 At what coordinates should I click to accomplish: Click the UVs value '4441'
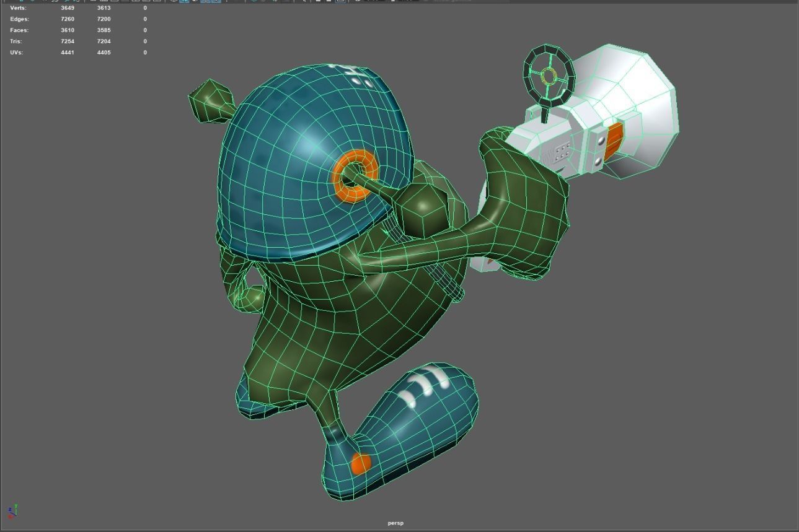pos(68,53)
